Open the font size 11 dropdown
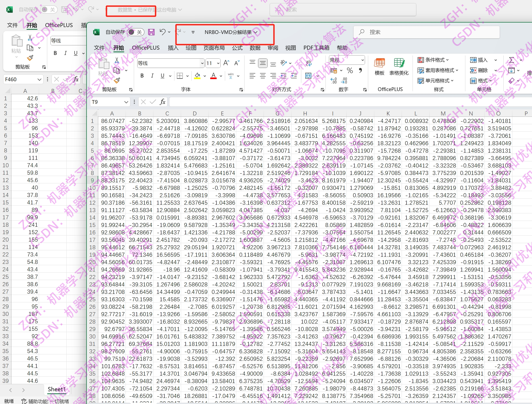532x404 pixels. pyautogui.click(x=218, y=63)
